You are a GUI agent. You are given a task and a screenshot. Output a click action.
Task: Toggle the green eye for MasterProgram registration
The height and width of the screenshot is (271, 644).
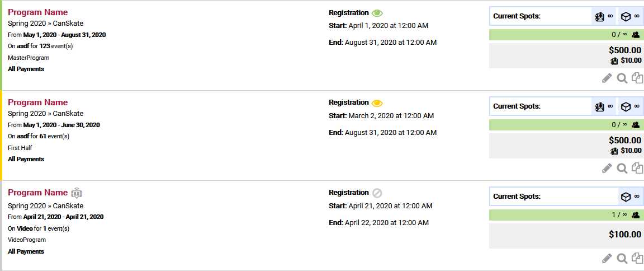click(377, 13)
